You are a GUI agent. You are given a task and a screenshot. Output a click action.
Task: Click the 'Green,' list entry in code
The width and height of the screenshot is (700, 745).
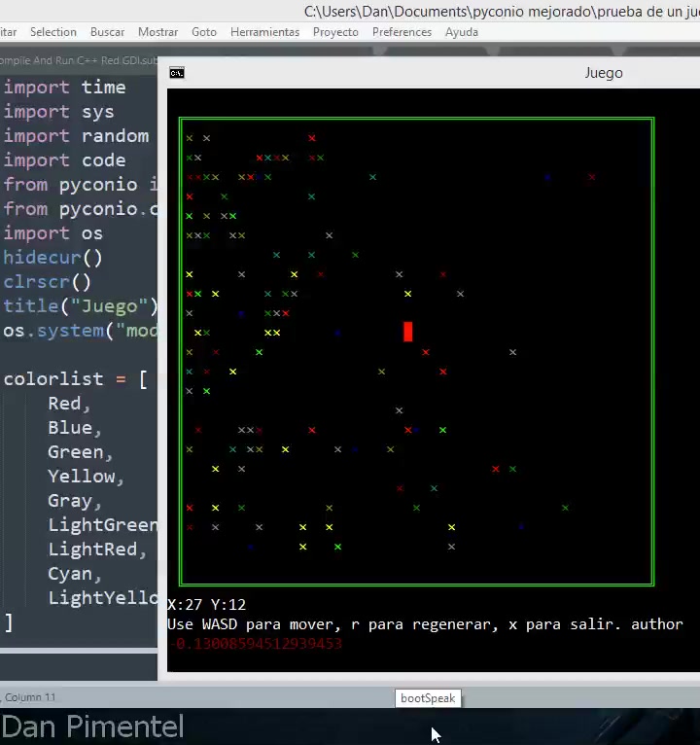81,452
